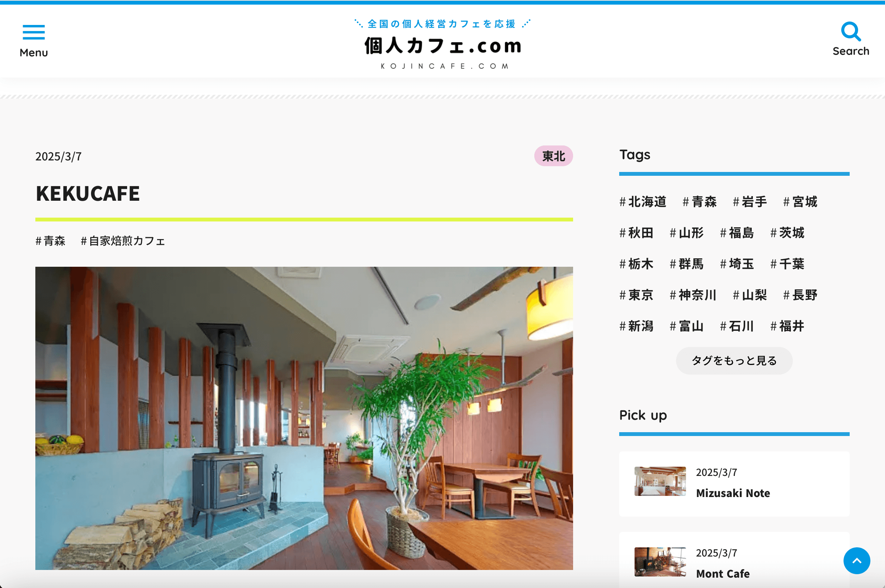Screen dimensions: 885x588
Task: Click the scroll-to-top arrow button
Action: click(x=857, y=561)
